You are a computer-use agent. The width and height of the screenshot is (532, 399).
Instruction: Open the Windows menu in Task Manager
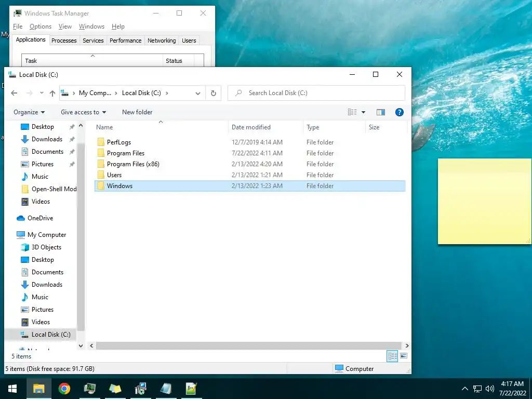coord(91,26)
